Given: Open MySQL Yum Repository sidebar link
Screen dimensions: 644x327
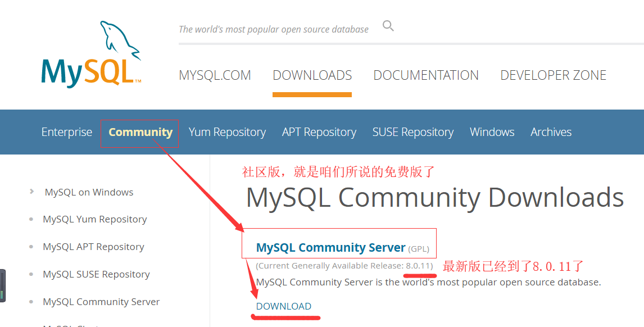Looking at the screenshot, I should (94, 219).
